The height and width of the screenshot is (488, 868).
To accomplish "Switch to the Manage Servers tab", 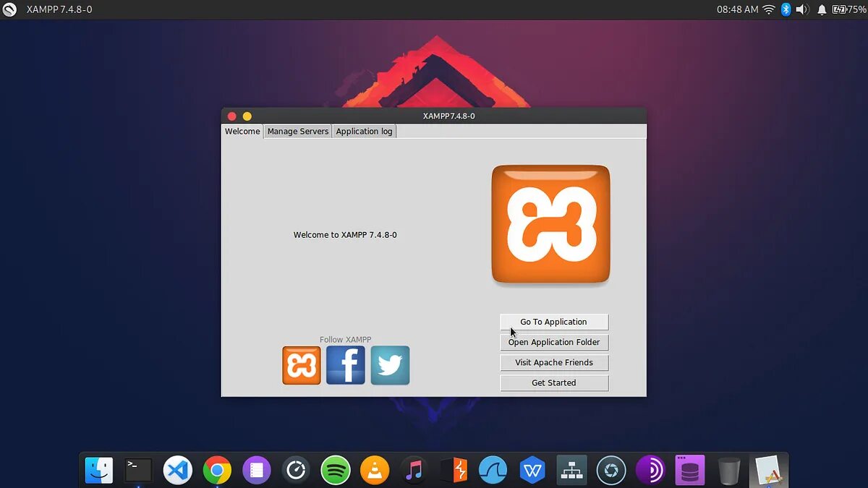I will (298, 132).
